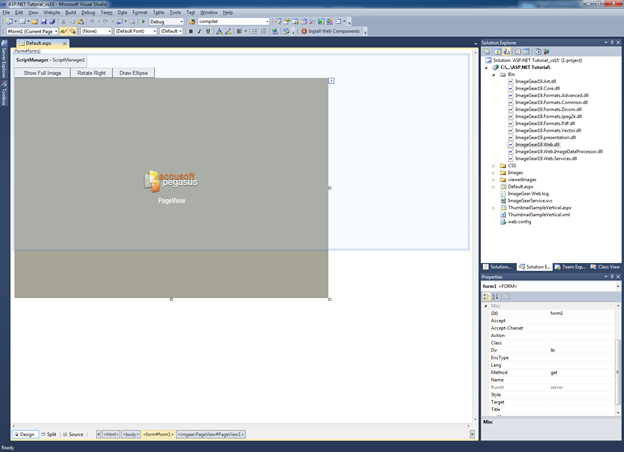Click the Property Pages icon in Properties
The height and width of the screenshot is (452, 624).
(x=507, y=296)
